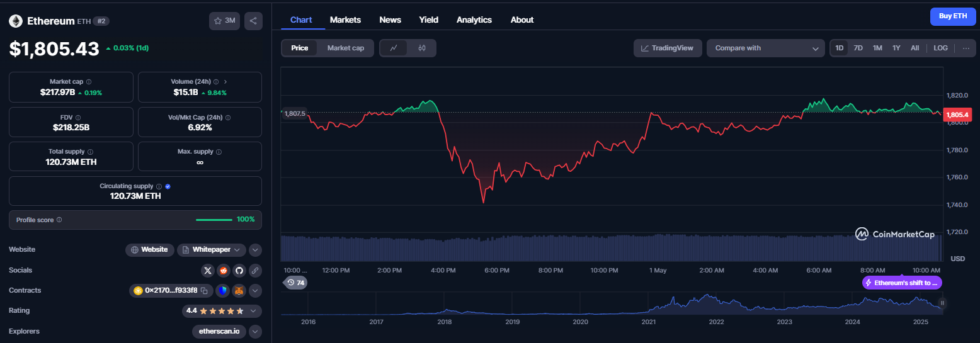Click the chain-link icon in Socials

tap(254, 271)
